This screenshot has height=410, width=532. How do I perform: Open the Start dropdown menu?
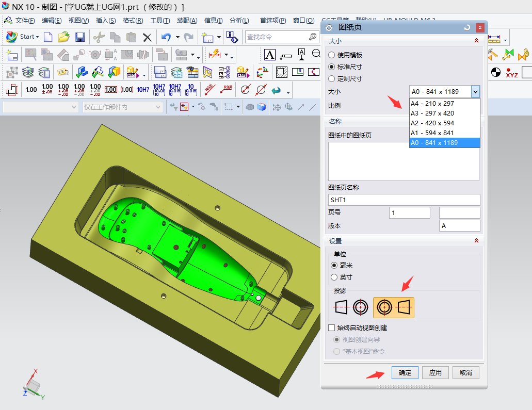click(23, 37)
